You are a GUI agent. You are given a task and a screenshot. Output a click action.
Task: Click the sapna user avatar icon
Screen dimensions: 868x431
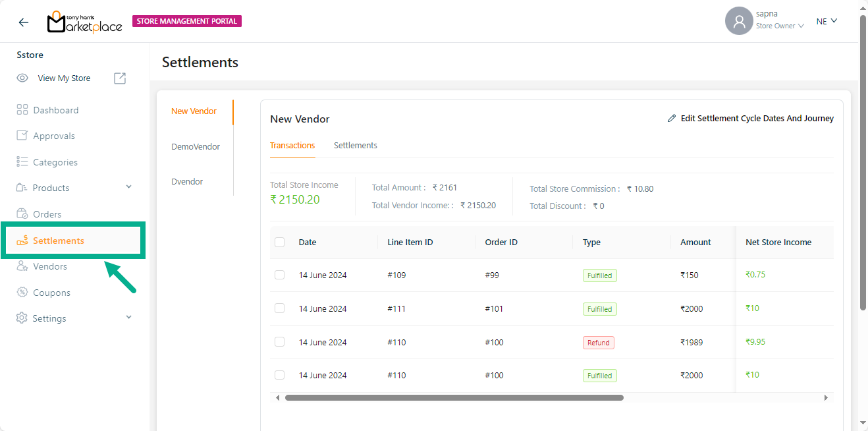click(739, 21)
